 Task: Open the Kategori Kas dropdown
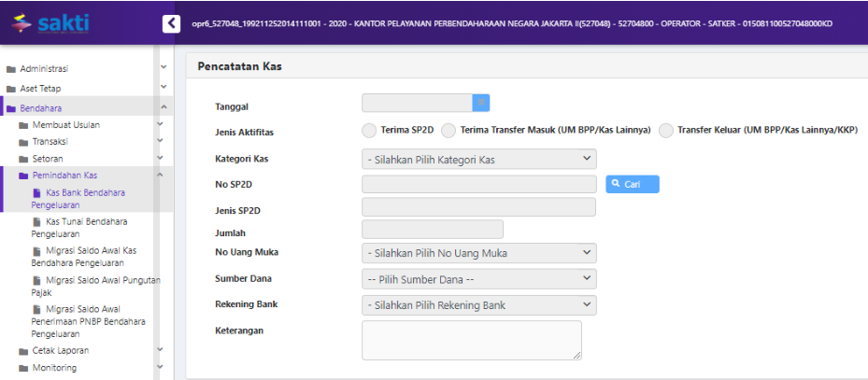[478, 160]
